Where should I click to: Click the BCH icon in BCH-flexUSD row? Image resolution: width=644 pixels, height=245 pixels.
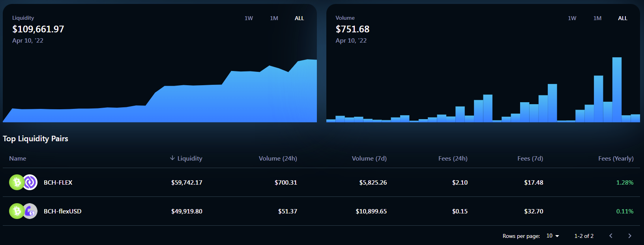point(17,211)
